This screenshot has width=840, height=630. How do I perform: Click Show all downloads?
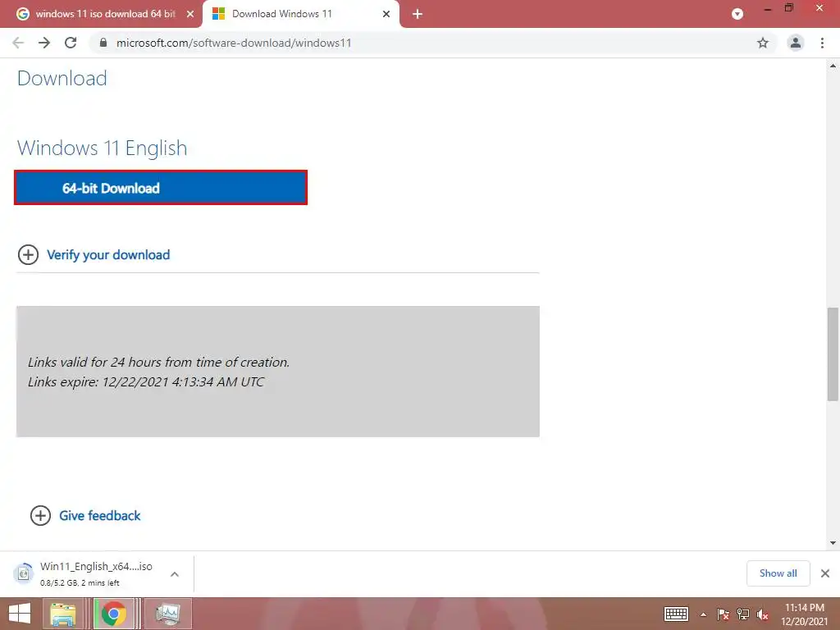tap(778, 573)
